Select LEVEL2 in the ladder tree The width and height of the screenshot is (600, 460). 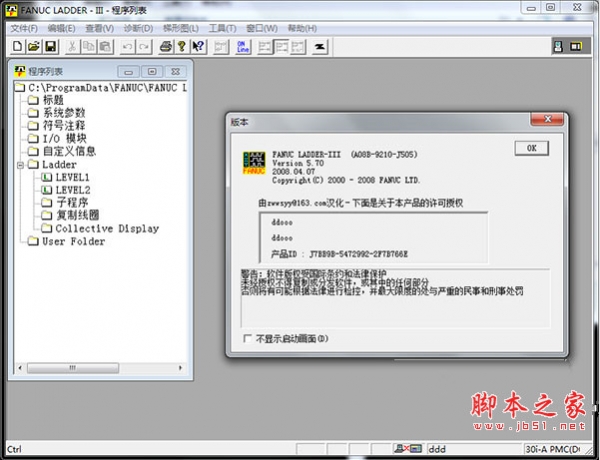coord(73,190)
